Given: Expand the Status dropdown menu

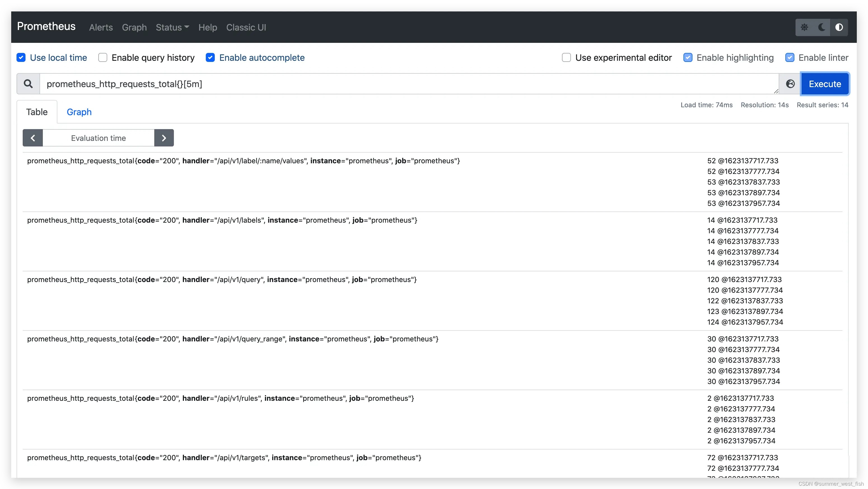Looking at the screenshot, I should point(172,27).
